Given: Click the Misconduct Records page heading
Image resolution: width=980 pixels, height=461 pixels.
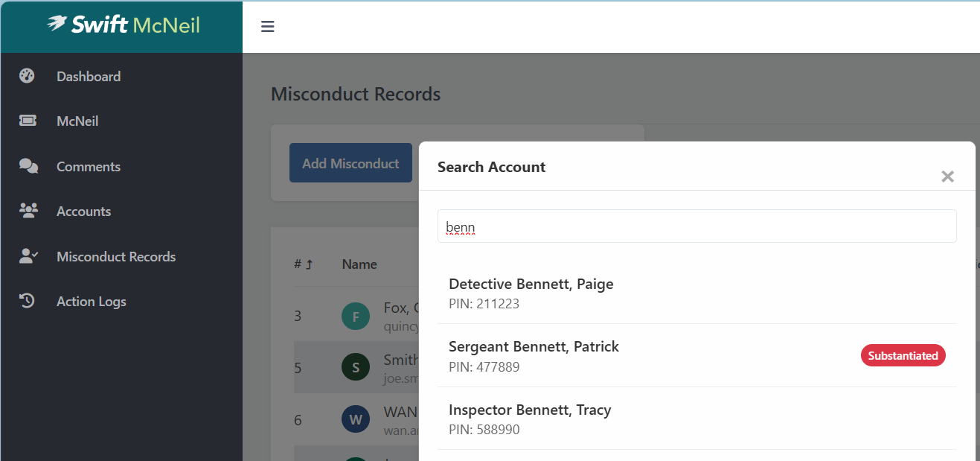Looking at the screenshot, I should click(356, 94).
